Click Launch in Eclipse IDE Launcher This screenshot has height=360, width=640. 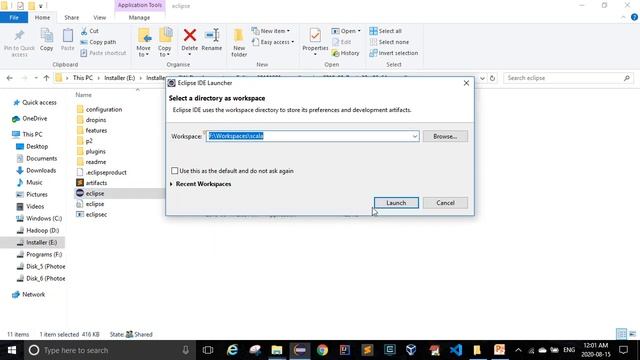396,203
